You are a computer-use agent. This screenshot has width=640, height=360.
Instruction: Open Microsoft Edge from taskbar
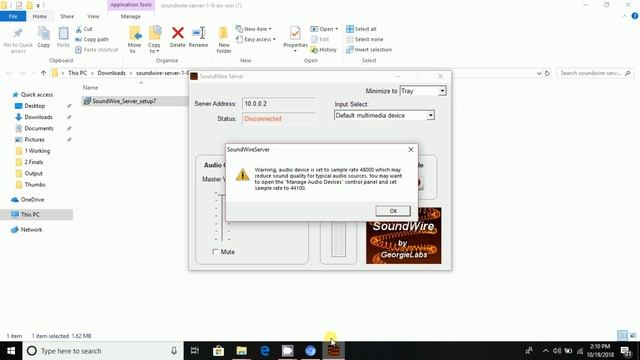point(264,351)
